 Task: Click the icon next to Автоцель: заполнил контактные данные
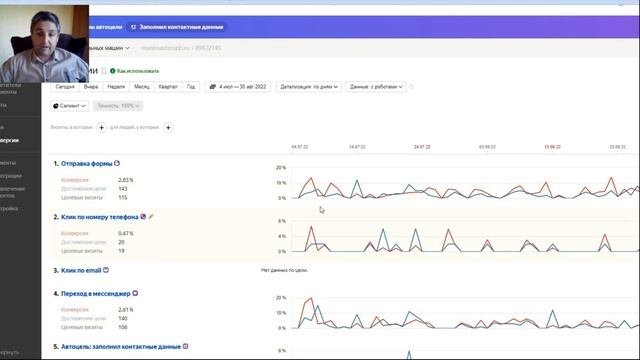(x=185, y=346)
